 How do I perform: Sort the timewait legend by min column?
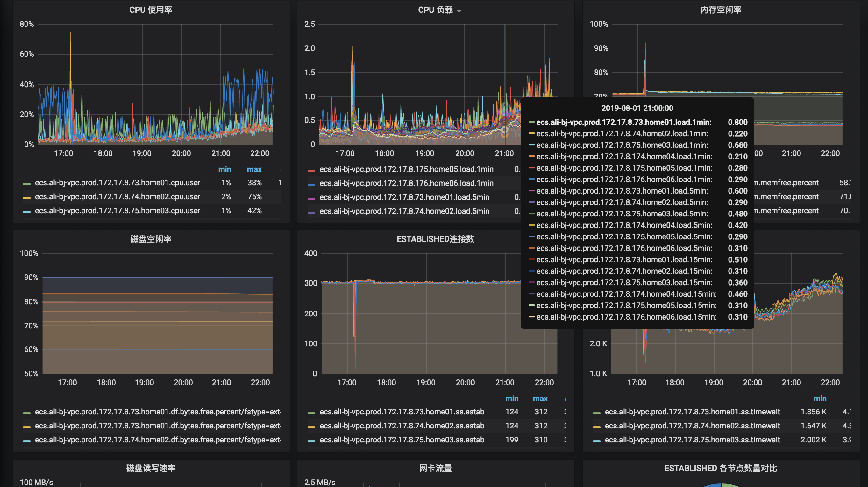click(820, 399)
